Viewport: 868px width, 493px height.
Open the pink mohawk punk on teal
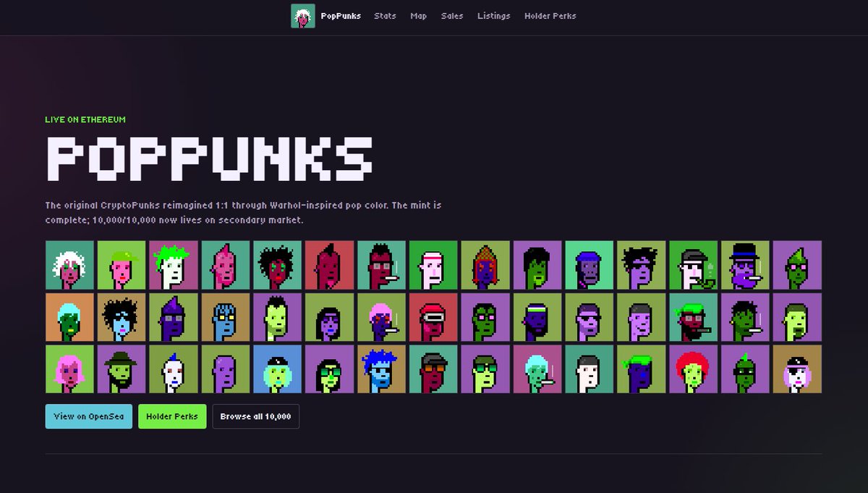pyautogui.click(x=226, y=265)
